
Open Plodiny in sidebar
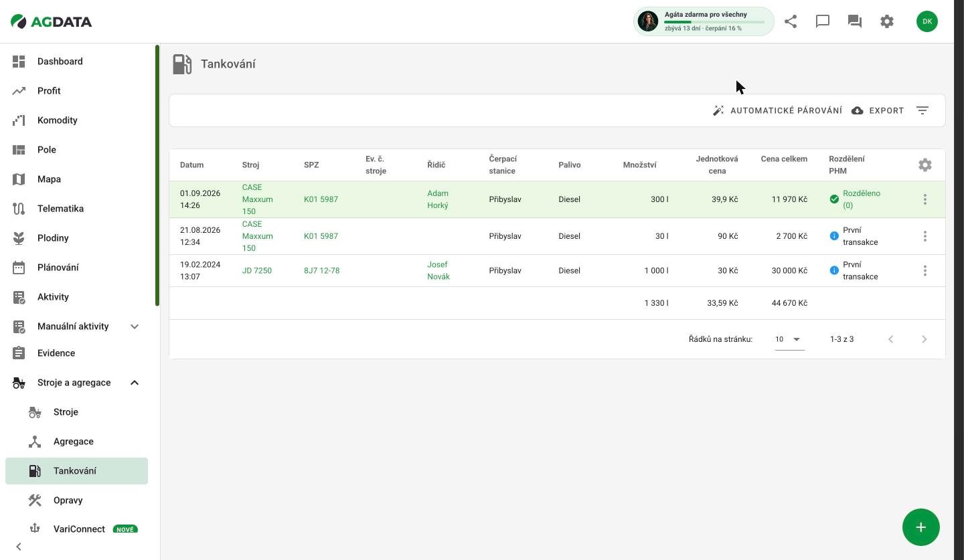point(76,238)
